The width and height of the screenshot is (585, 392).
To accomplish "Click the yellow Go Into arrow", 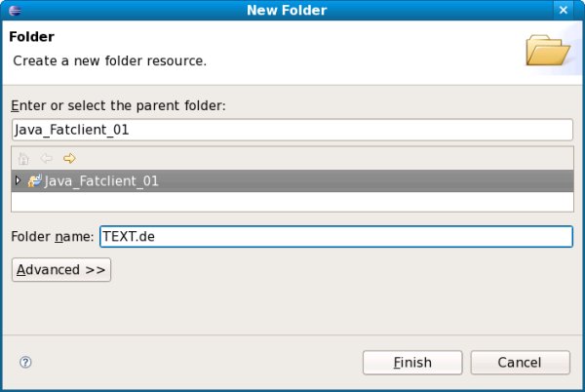I will point(68,158).
